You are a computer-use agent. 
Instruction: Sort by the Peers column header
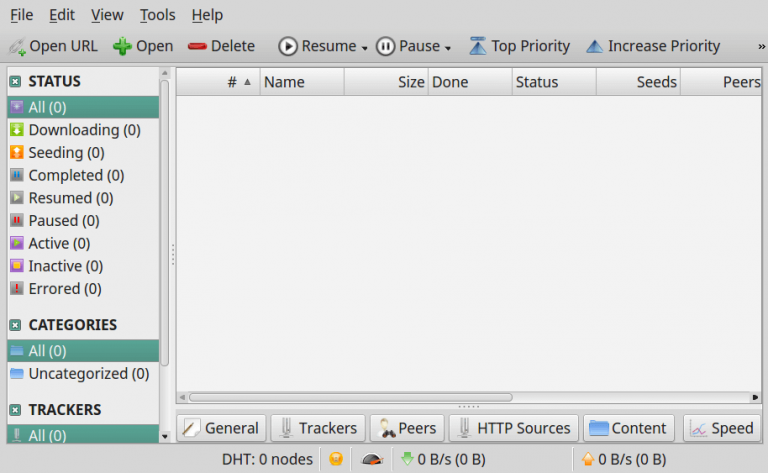721,82
